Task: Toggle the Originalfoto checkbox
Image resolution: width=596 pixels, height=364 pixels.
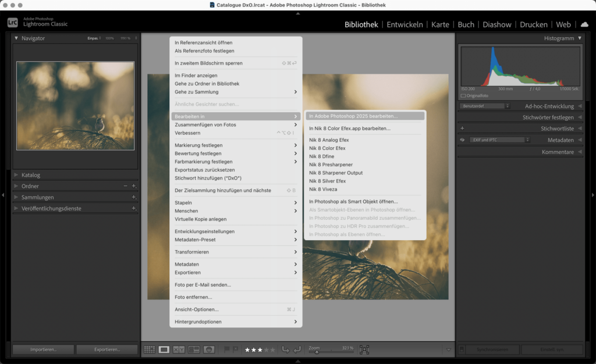Action: (x=463, y=95)
